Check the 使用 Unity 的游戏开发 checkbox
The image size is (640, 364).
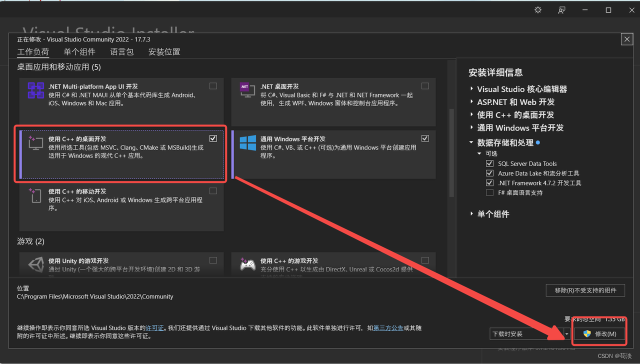click(x=213, y=260)
